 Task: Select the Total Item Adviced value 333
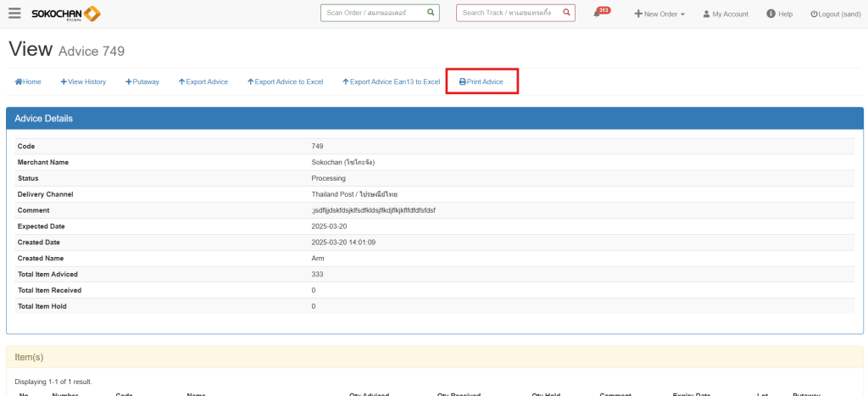[317, 274]
